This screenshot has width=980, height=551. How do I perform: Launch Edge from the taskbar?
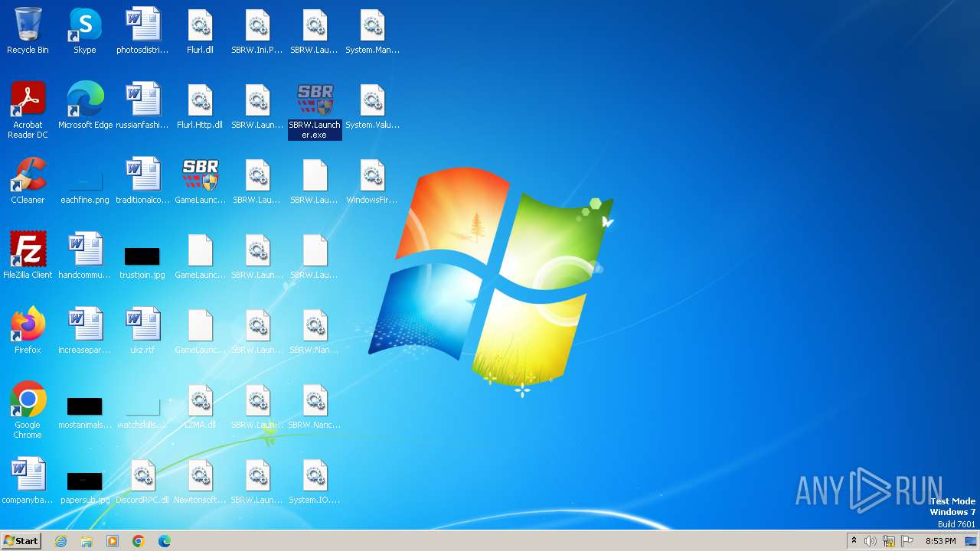[165, 541]
